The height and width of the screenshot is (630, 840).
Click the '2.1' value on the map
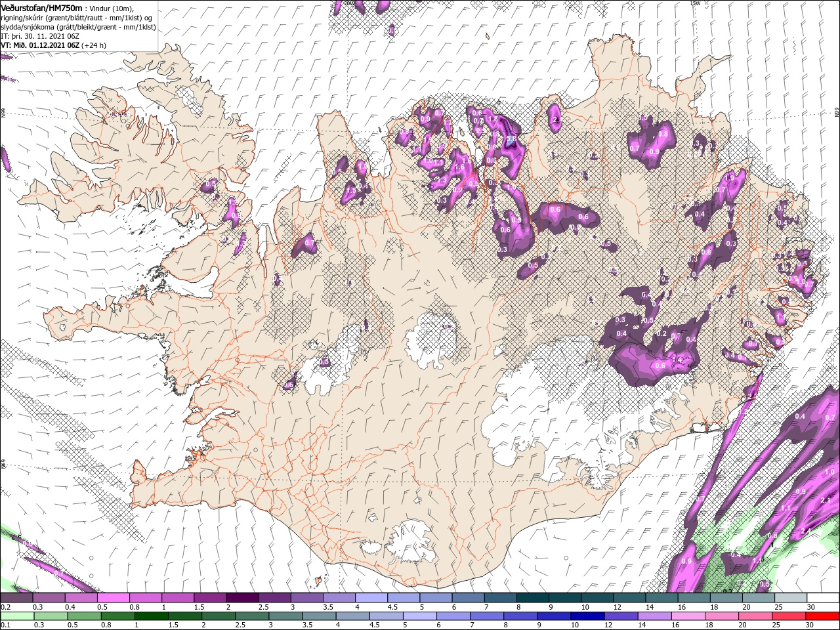[x=826, y=501]
